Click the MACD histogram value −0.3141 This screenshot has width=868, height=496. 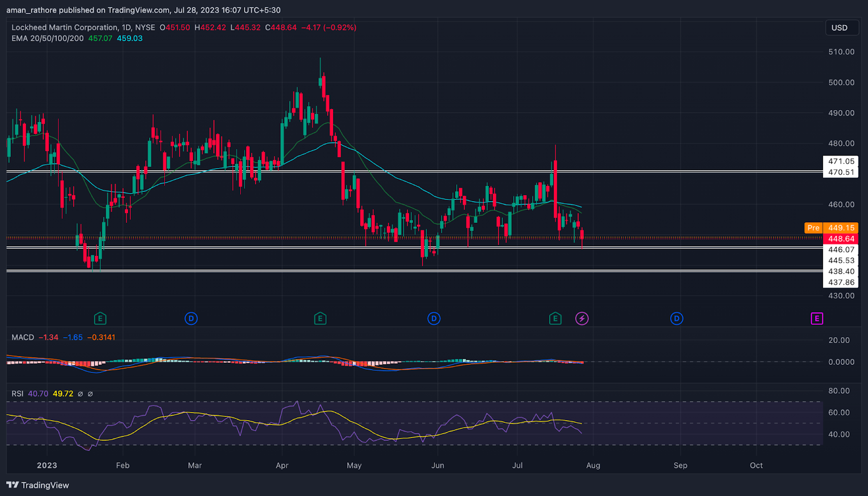tap(101, 337)
